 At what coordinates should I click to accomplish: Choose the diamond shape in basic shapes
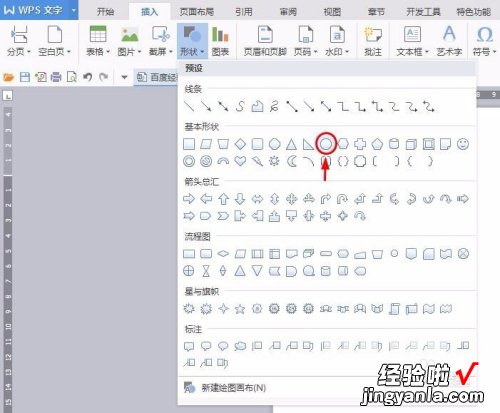tap(240, 144)
